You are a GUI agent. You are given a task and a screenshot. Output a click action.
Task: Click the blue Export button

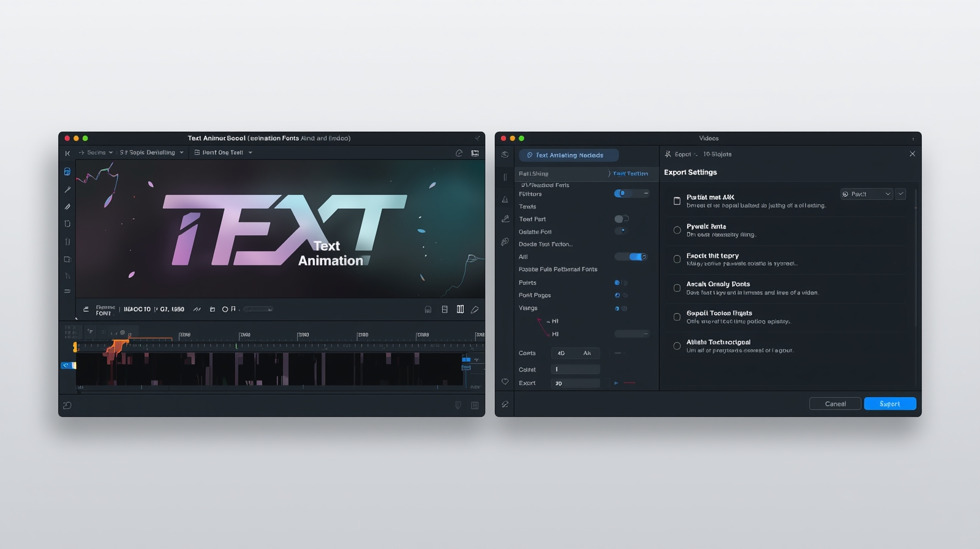tap(889, 404)
